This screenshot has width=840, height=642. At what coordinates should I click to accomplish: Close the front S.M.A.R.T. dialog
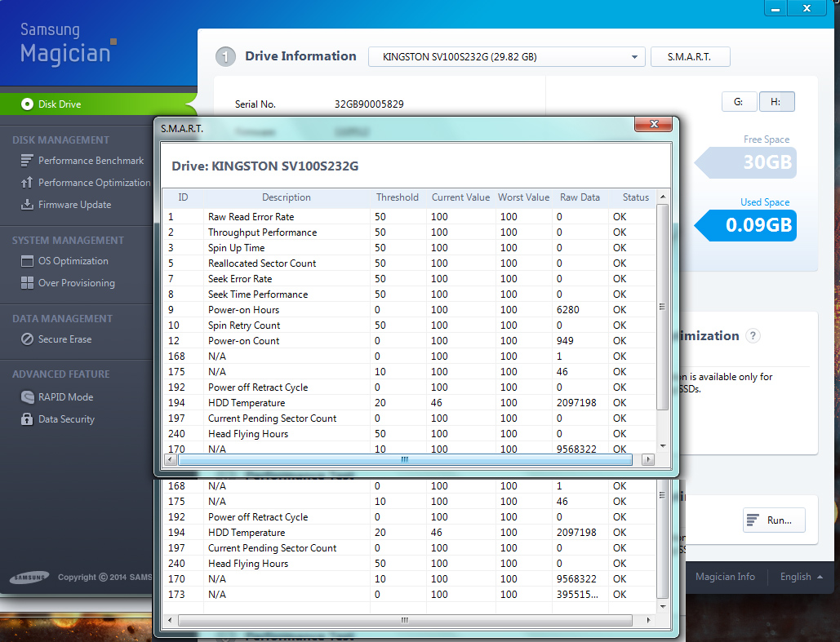[x=654, y=124]
